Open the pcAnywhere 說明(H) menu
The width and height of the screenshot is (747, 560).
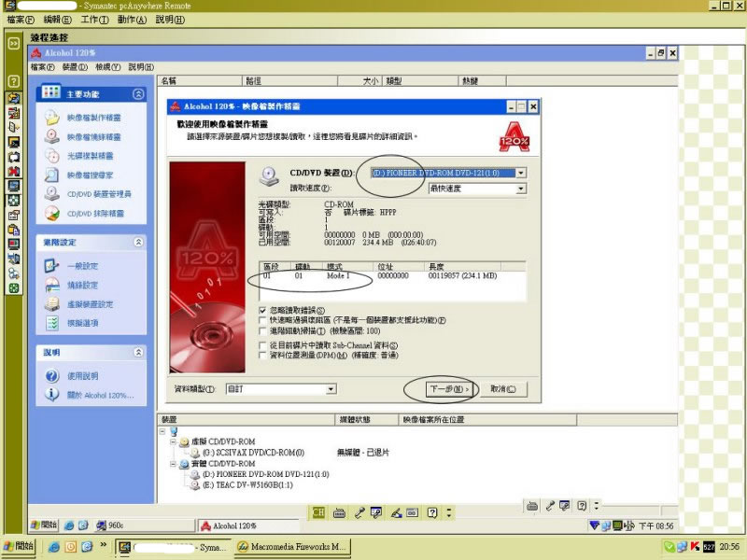tap(170, 20)
